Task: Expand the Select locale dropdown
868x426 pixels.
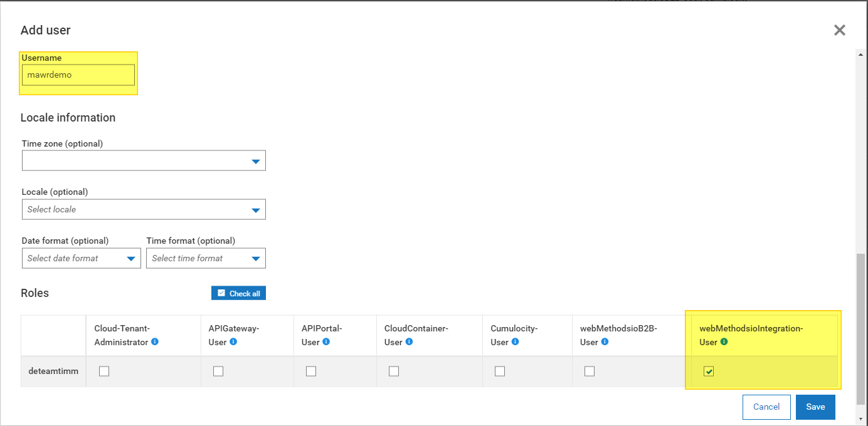Action: click(x=144, y=210)
